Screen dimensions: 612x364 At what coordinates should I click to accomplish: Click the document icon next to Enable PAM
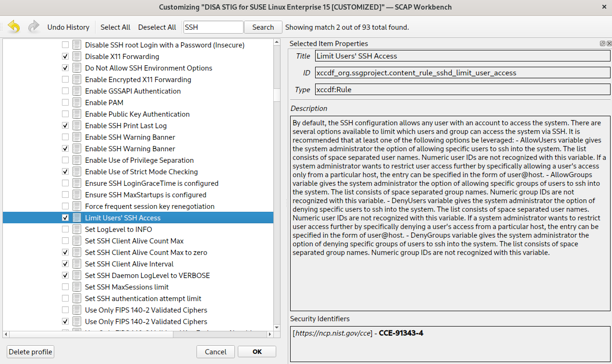(77, 103)
